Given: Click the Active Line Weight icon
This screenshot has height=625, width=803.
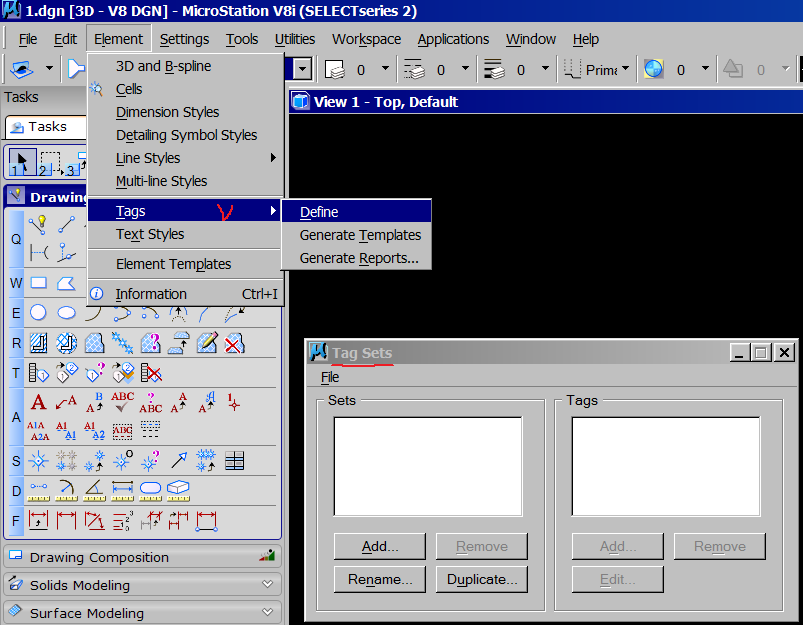Looking at the screenshot, I should click(494, 69).
